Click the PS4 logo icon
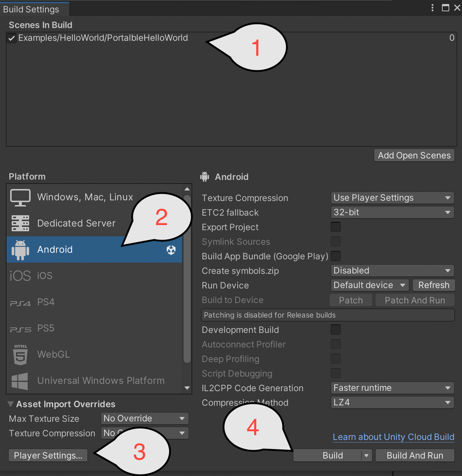462x476 pixels. (20, 303)
